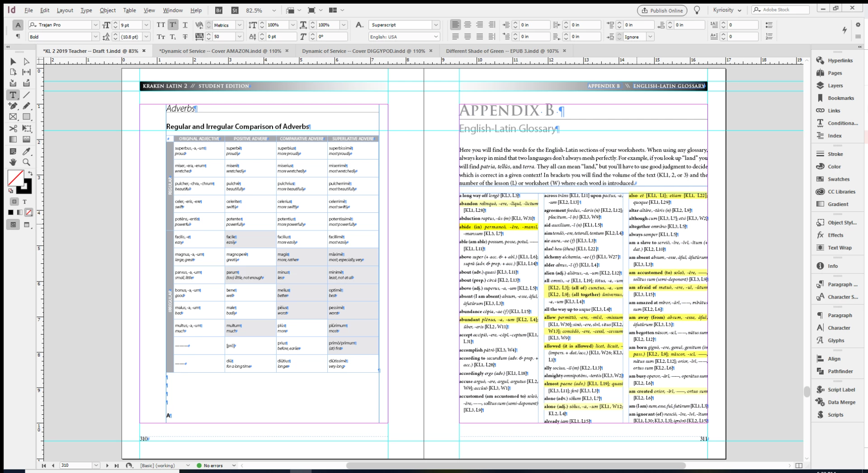Open the File menu

coord(28,10)
